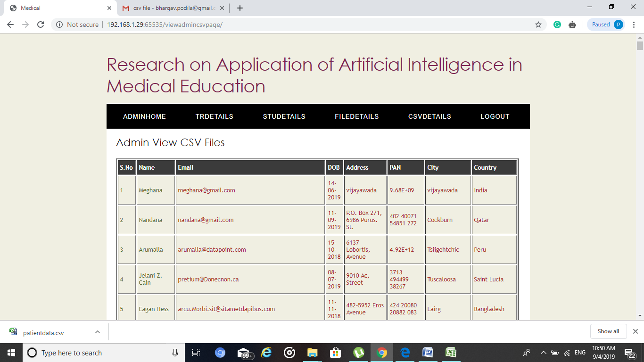644x362 pixels.
Task: Click the Admin View CSV Files heading
Action: pos(170,142)
